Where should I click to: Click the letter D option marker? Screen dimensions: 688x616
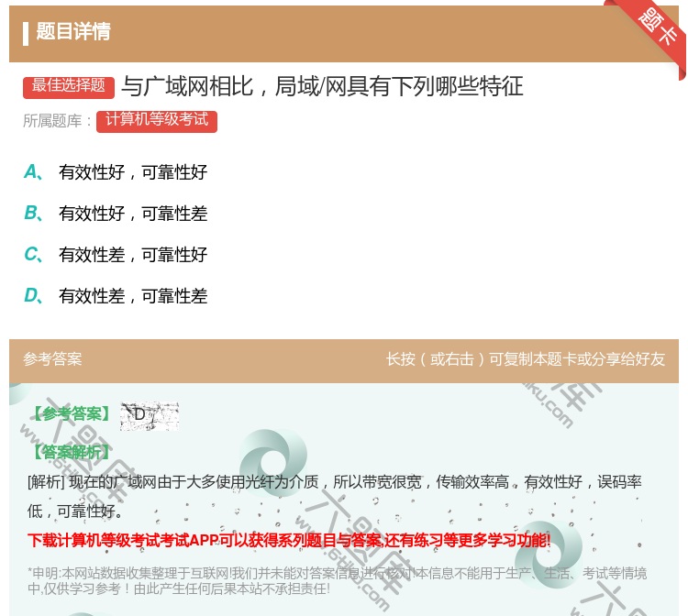point(33,295)
